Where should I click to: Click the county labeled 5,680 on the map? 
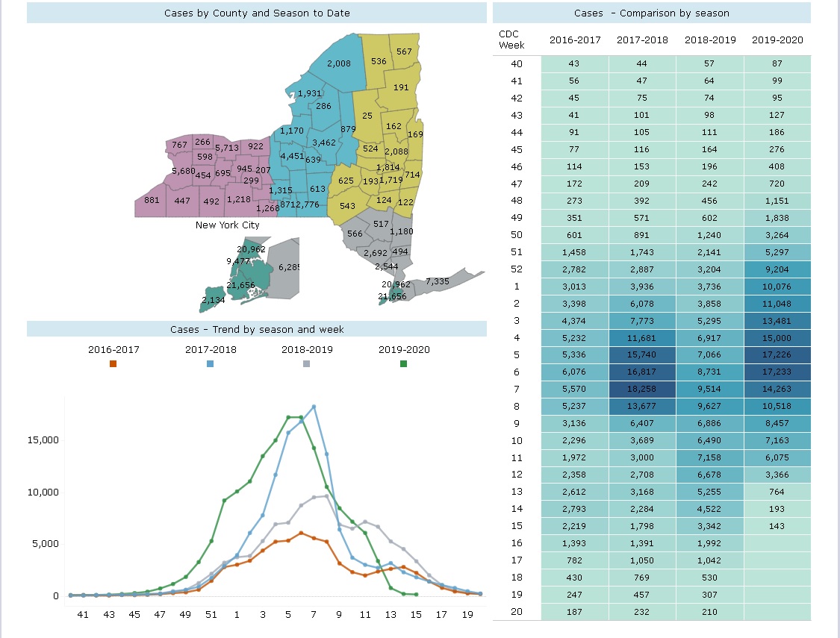click(x=183, y=171)
